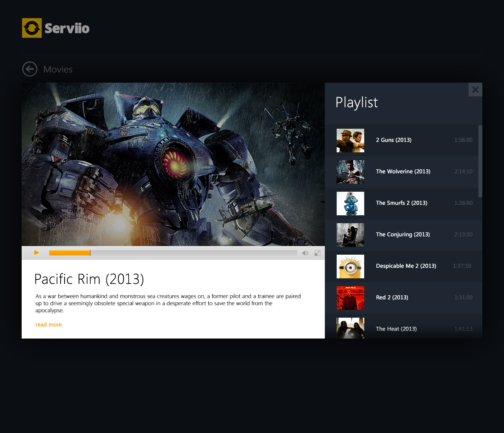Play Red 2 (2013) title
This screenshot has height=433, width=504.
pos(392,298)
